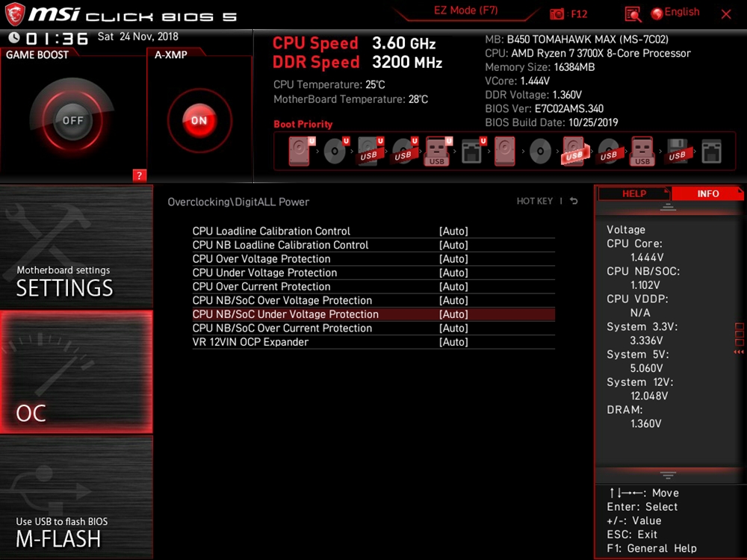Image resolution: width=747 pixels, height=560 pixels.
Task: Select the legacy CD/DVD boot icon
Action: pyautogui.click(x=540, y=152)
